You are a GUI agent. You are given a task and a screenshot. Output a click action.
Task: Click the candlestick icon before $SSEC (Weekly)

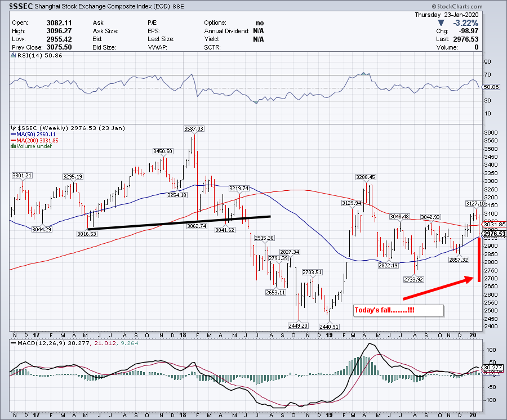click(x=14, y=128)
